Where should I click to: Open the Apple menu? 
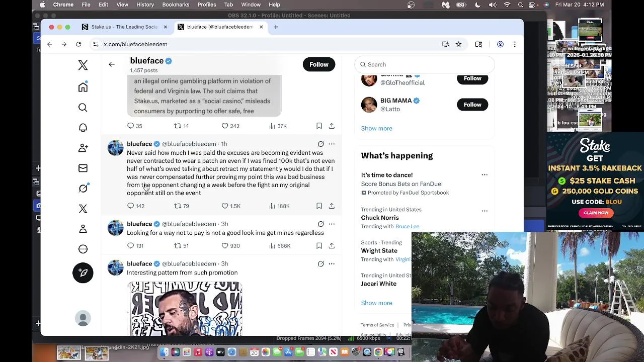coord(42,5)
